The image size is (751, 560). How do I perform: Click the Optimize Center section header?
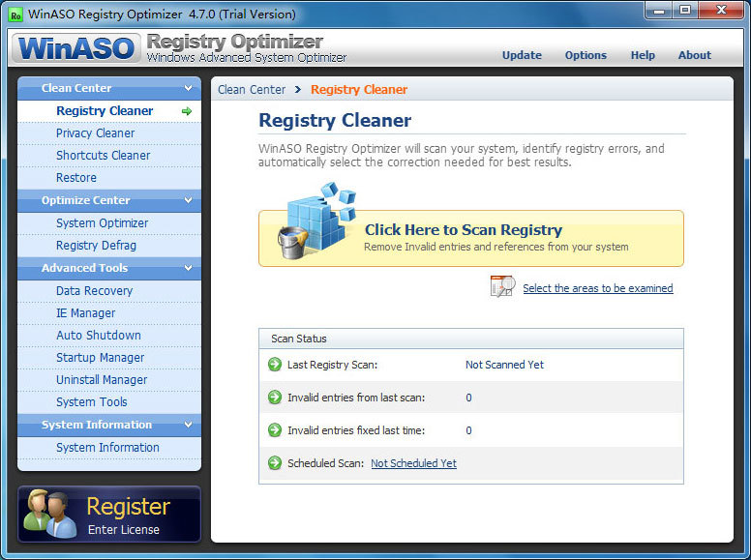pos(109,200)
